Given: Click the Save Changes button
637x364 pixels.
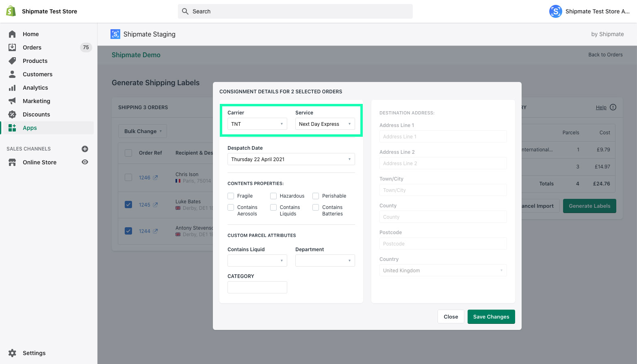Looking at the screenshot, I should (491, 317).
